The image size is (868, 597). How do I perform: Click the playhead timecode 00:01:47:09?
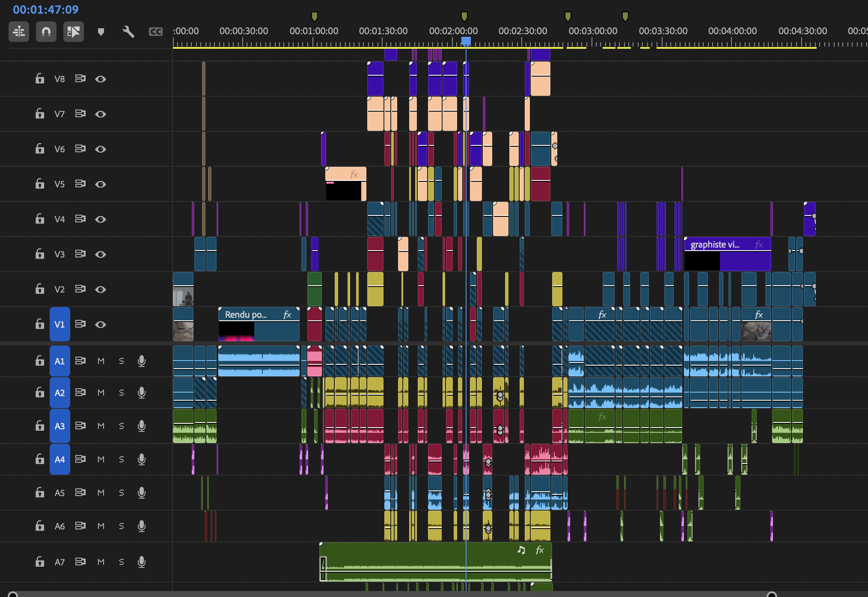pos(46,9)
